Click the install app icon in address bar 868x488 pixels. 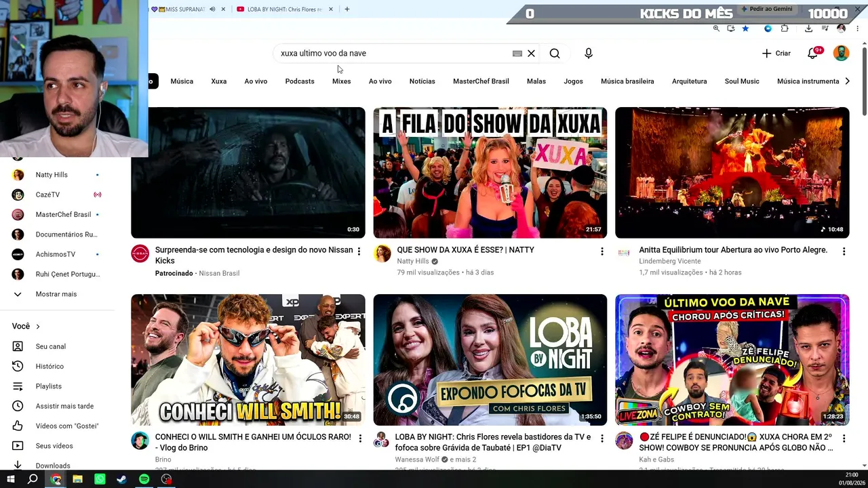[730, 28]
